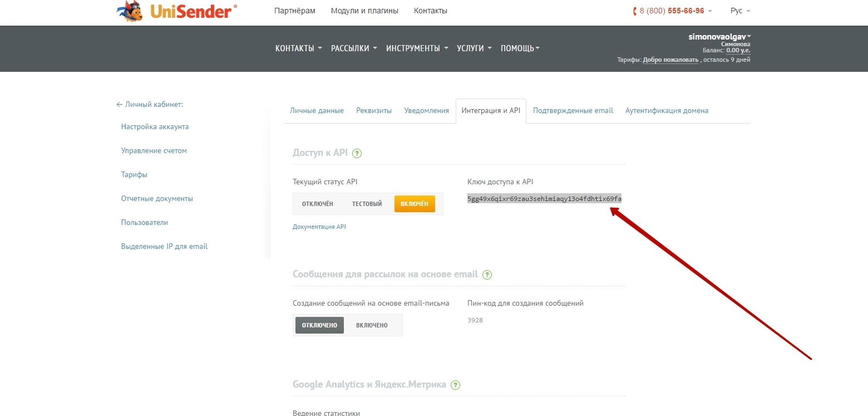The width and height of the screenshot is (868, 416).
Task: Click the API access key field
Action: point(544,199)
